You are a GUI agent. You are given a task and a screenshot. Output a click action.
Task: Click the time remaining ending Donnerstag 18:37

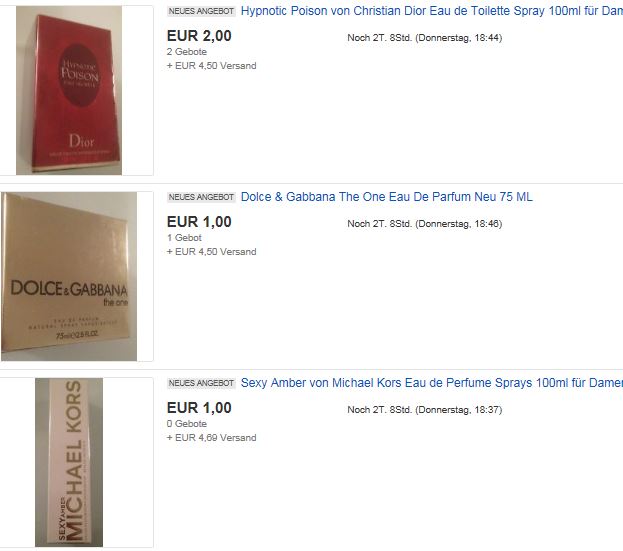[x=425, y=410]
